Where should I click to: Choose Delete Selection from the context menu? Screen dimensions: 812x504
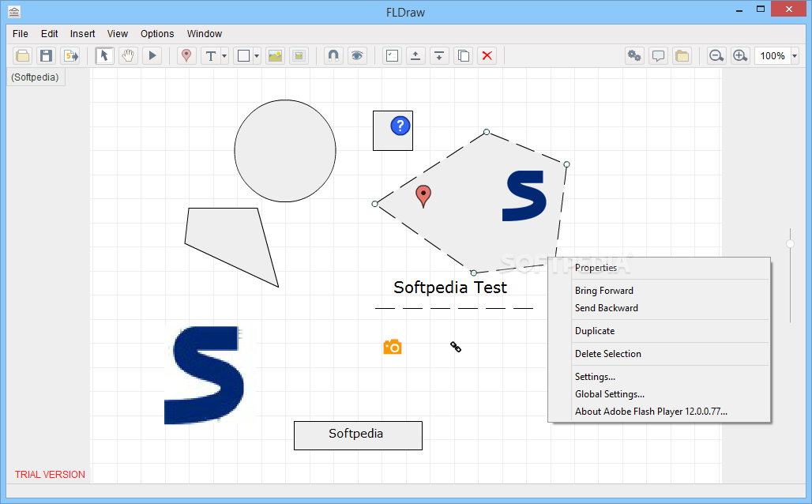[660, 354]
